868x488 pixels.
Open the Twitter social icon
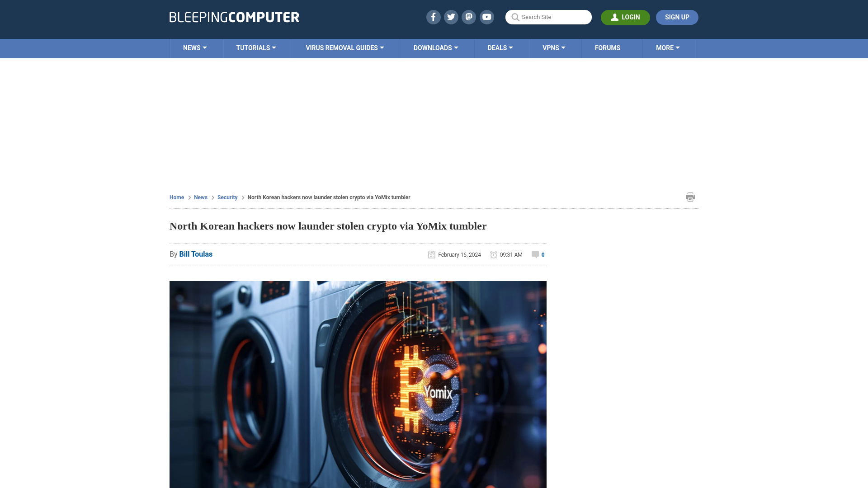click(451, 17)
